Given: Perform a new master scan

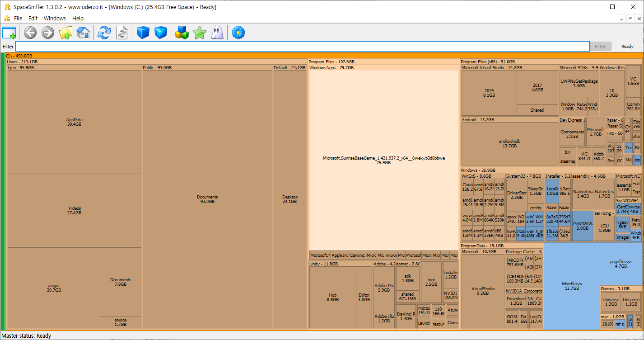Looking at the screenshot, I should [x=104, y=33].
